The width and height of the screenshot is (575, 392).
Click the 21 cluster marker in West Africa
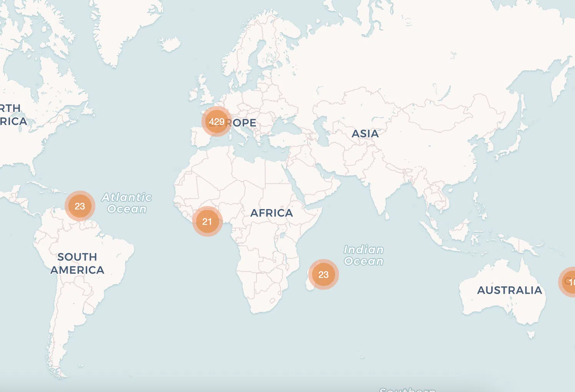pyautogui.click(x=208, y=221)
